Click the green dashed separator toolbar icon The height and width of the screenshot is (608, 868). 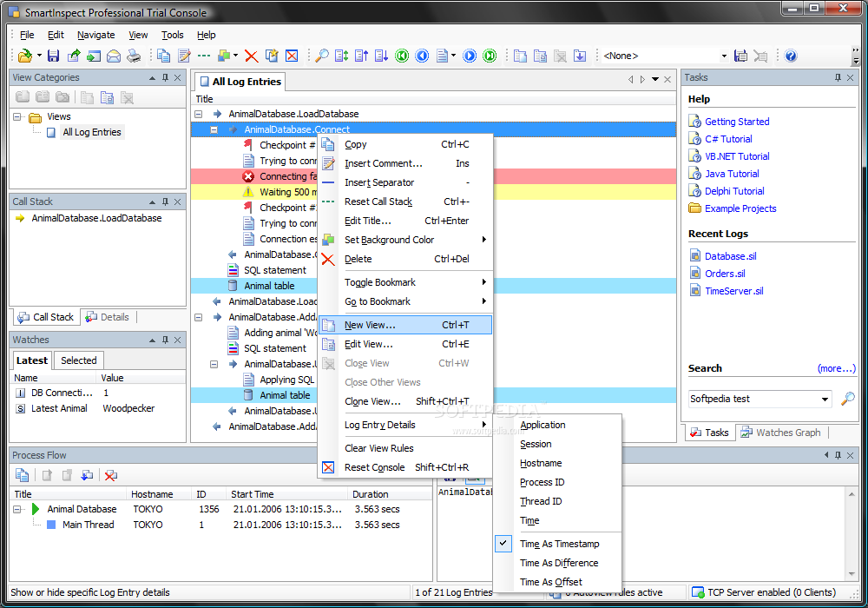(204, 56)
